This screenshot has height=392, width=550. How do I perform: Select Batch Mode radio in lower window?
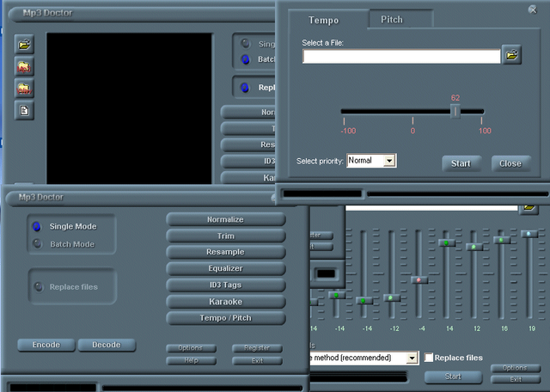(37, 243)
